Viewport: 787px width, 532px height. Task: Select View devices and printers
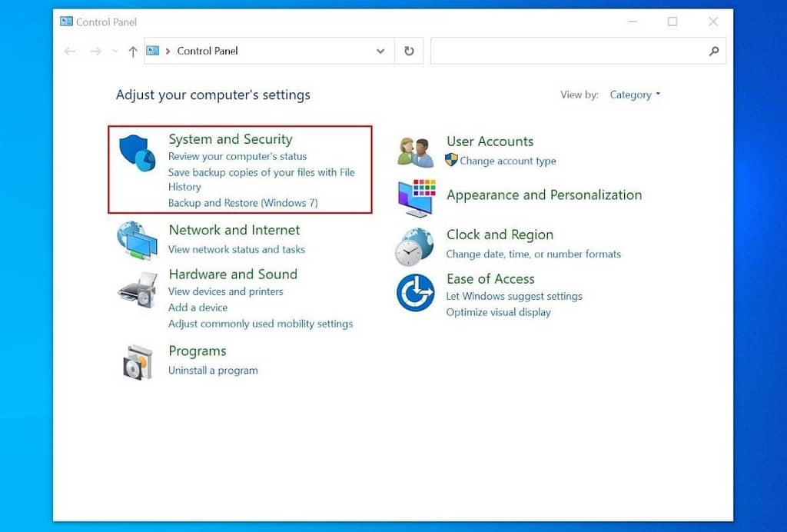(x=225, y=291)
